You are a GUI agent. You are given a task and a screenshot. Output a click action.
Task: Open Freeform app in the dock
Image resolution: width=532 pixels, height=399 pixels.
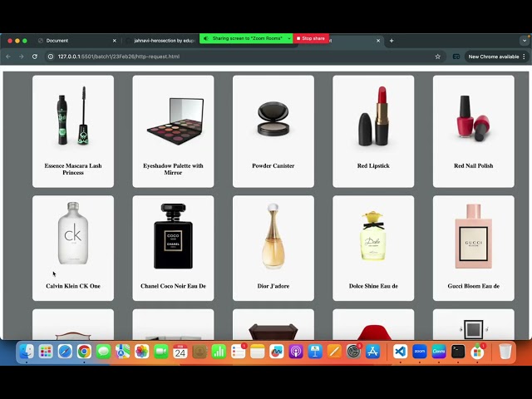click(277, 352)
